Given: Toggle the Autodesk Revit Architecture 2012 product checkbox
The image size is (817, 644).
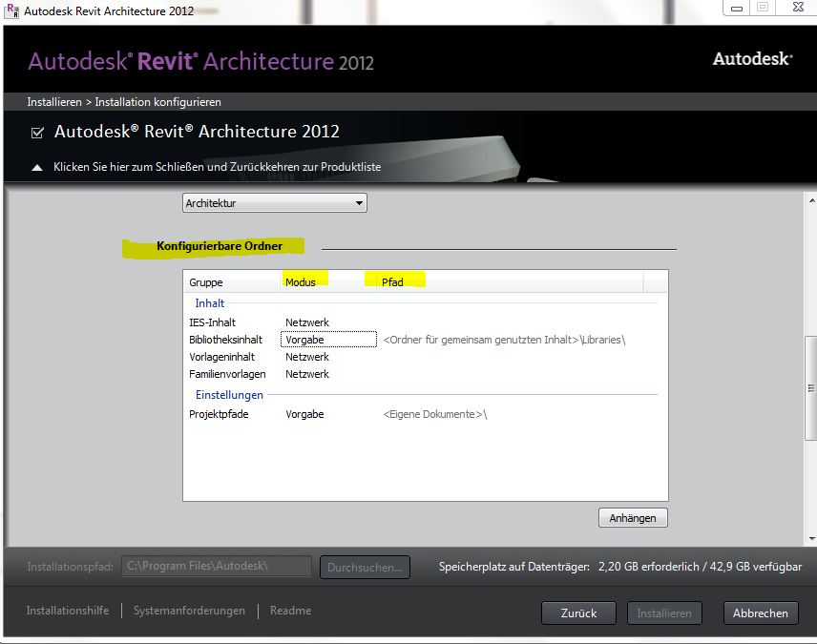Looking at the screenshot, I should pos(37,133).
